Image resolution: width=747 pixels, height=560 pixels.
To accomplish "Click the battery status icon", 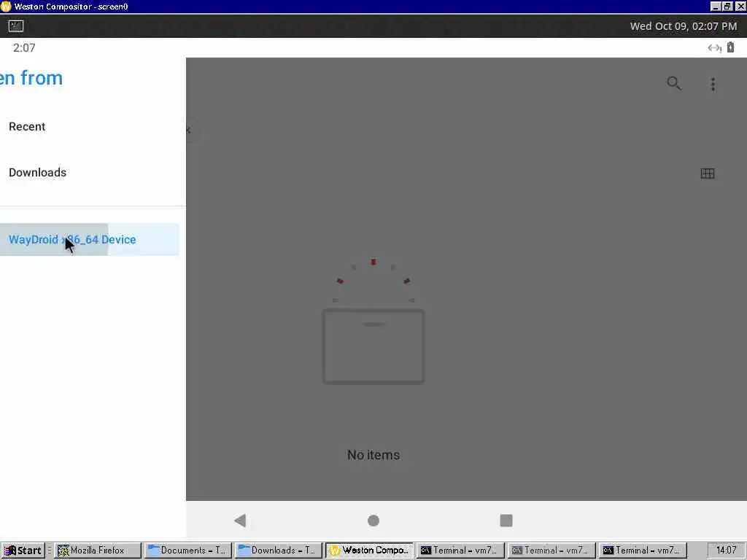I will click(x=730, y=47).
